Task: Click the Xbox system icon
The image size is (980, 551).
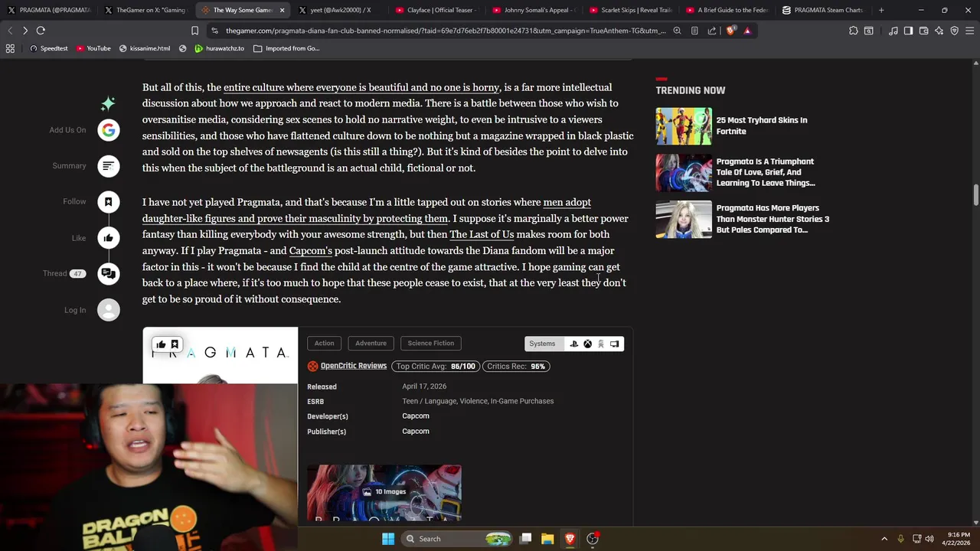Action: coord(587,344)
